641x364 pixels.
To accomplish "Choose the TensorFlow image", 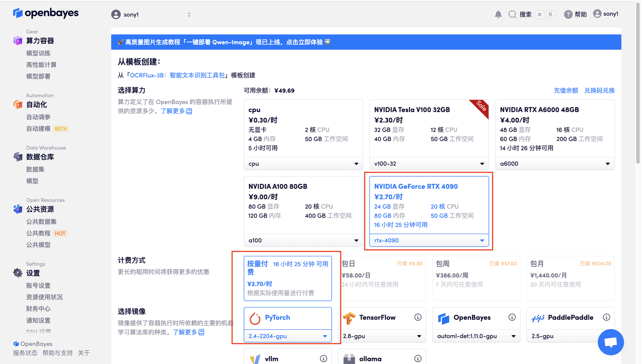I will tap(382, 317).
